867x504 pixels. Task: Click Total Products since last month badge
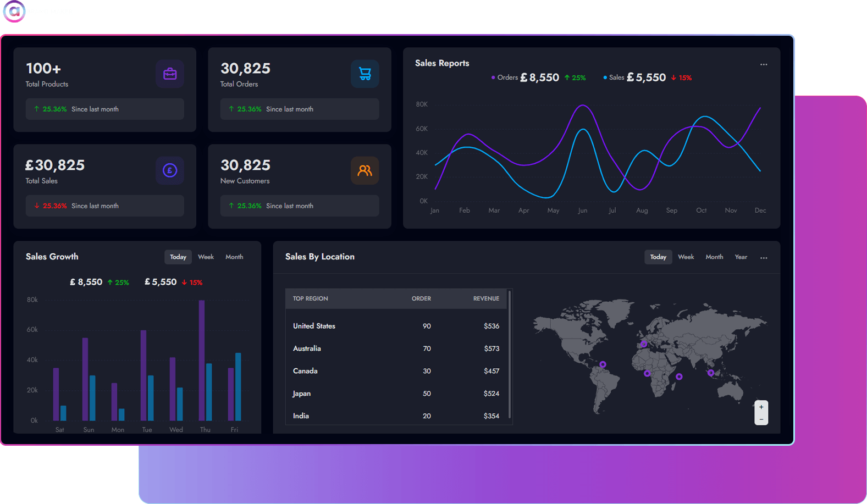click(104, 109)
